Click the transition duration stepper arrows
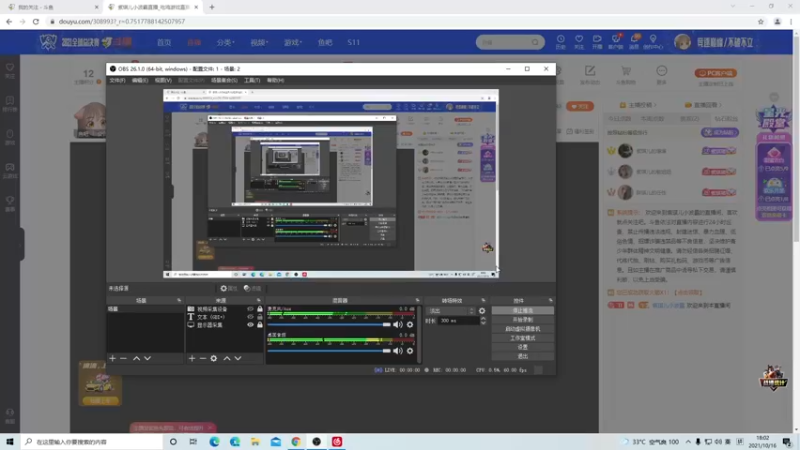 click(483, 321)
